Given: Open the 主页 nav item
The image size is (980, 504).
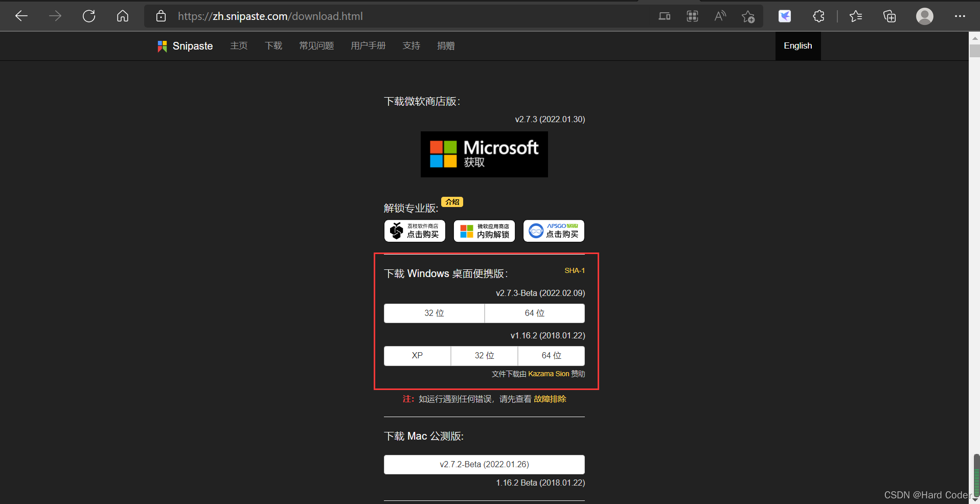Looking at the screenshot, I should tap(239, 46).
